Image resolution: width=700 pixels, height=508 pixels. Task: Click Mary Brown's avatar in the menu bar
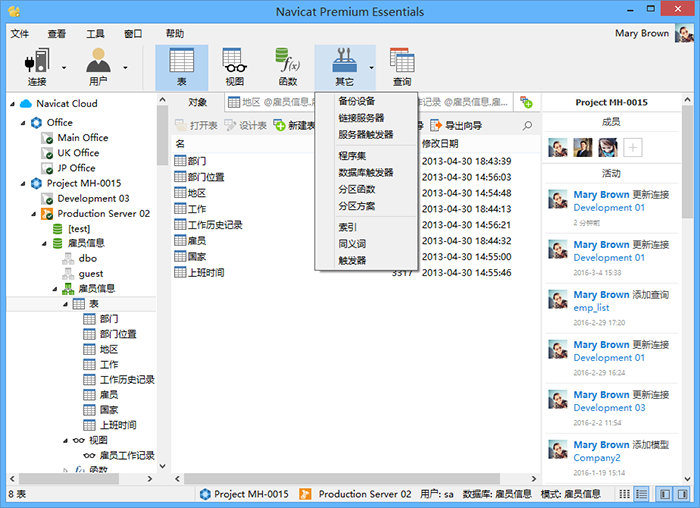point(683,33)
